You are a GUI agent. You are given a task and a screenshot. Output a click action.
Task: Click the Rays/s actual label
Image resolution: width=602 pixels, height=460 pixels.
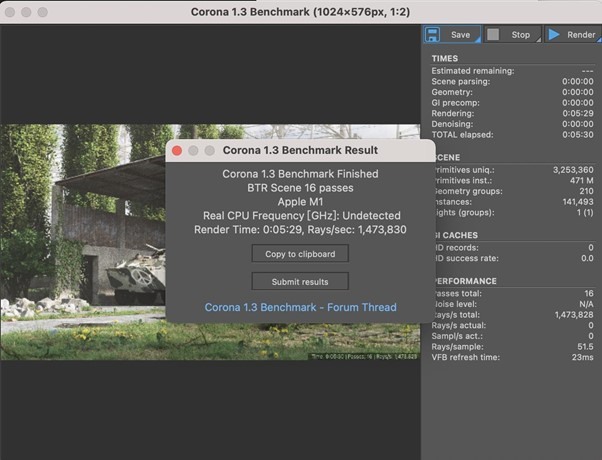459,325
